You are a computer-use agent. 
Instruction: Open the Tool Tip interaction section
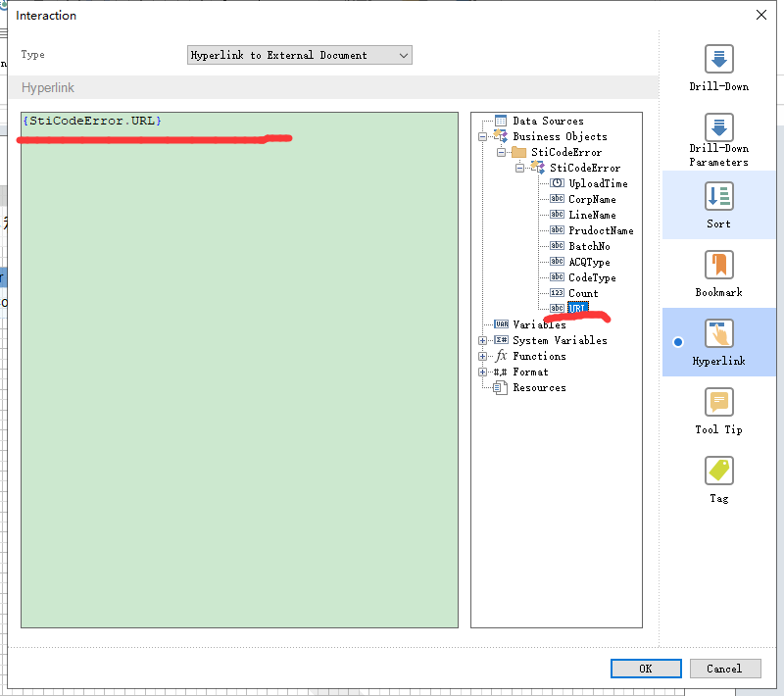point(718,411)
